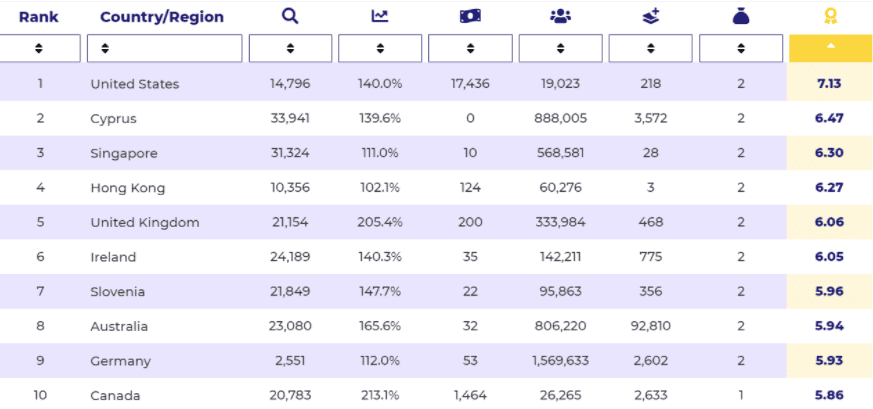Click the magnifying glass search column icon
Image resolution: width=873 pixels, height=409 pixels.
290,16
